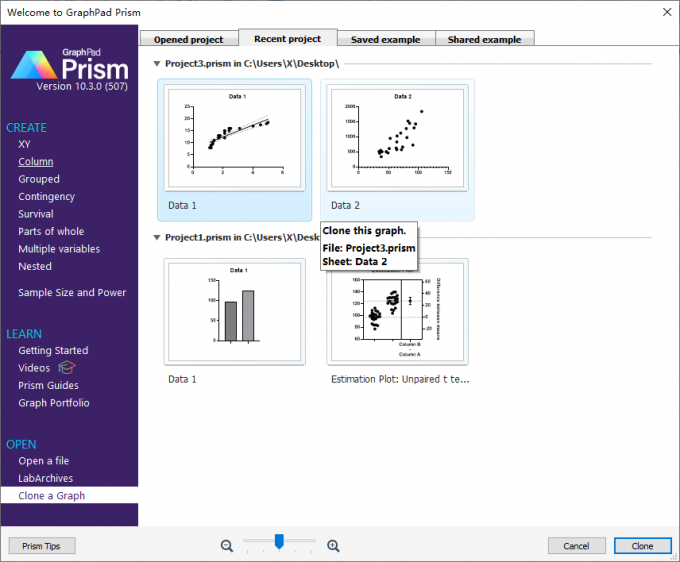Screen dimensions: 680x562
Task: Click the zoom out magnifier icon
Action: [226, 546]
